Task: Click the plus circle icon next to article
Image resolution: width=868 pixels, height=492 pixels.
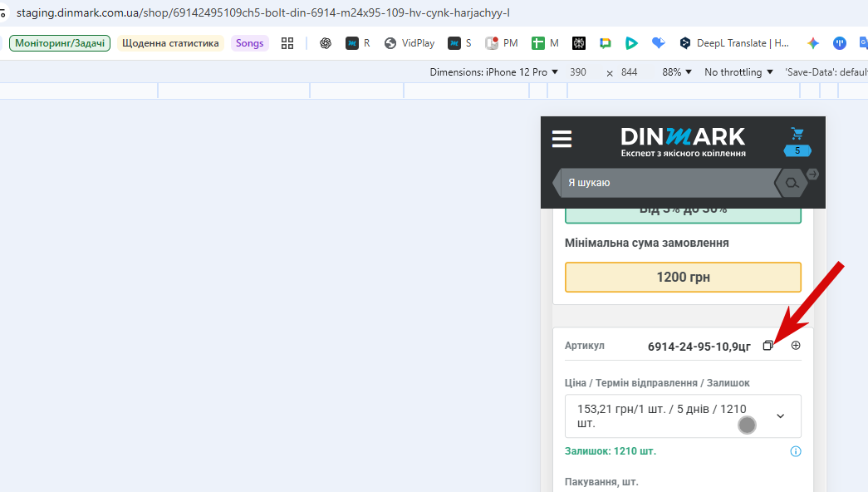Action: (x=796, y=345)
